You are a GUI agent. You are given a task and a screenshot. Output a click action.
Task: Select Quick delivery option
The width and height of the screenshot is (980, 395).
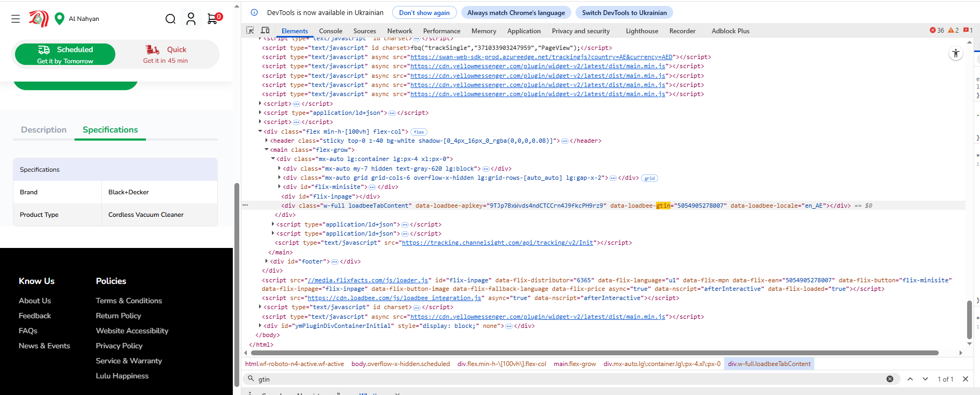pos(166,54)
